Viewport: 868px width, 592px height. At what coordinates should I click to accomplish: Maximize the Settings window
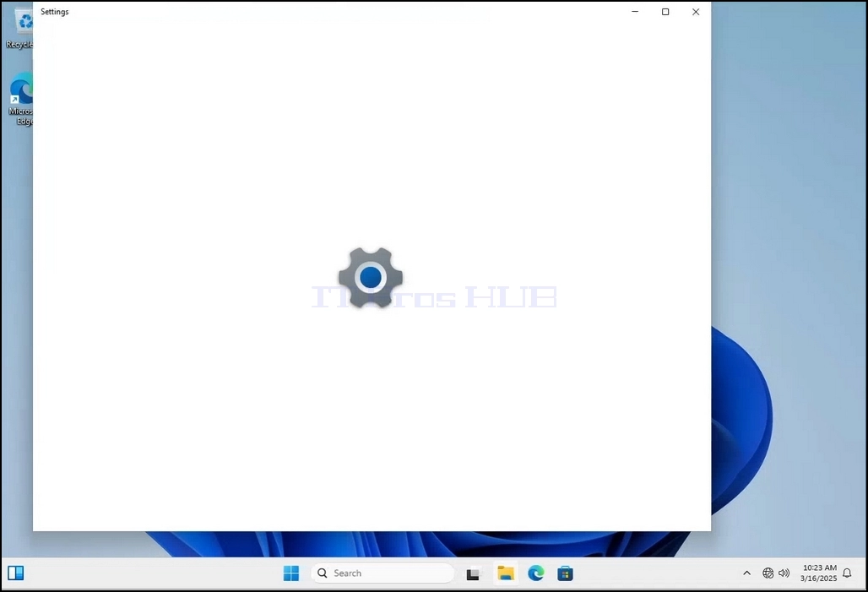665,12
